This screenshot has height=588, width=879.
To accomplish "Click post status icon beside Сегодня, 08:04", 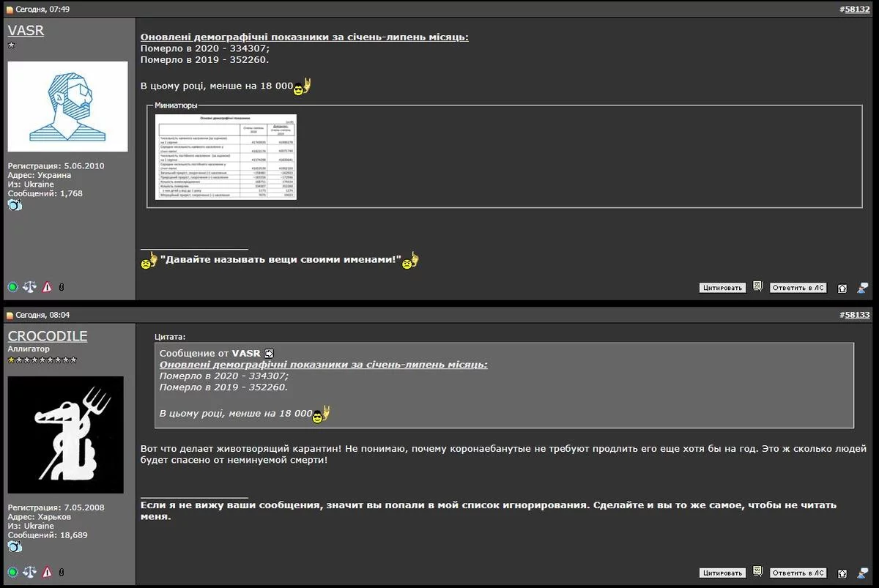I will pos(10,316).
